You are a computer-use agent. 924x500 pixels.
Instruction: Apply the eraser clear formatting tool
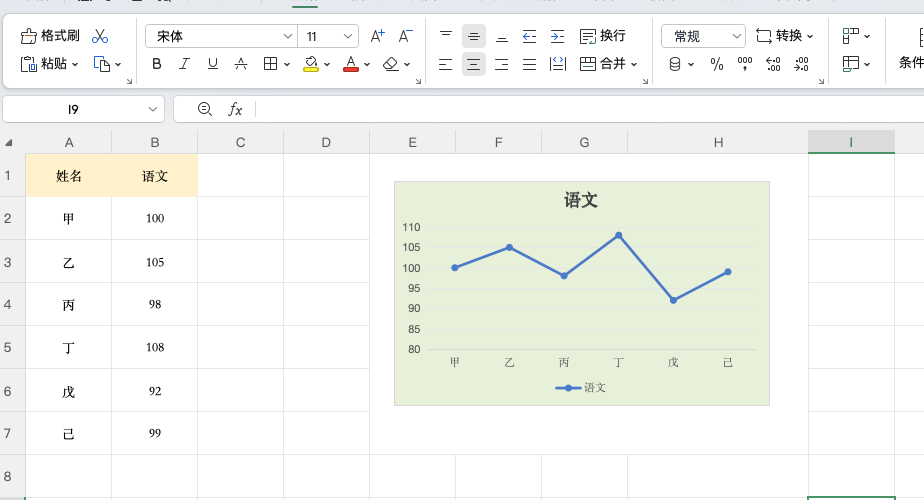coord(391,64)
